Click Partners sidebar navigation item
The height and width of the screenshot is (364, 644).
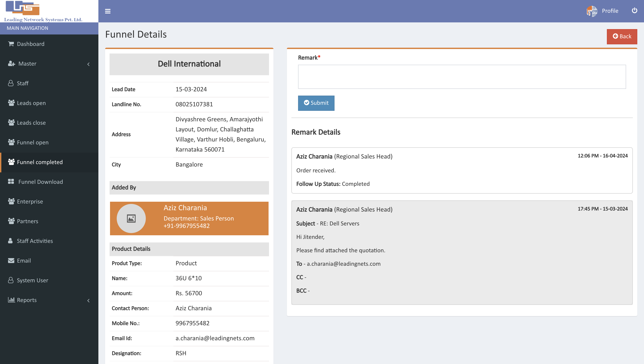click(x=28, y=221)
